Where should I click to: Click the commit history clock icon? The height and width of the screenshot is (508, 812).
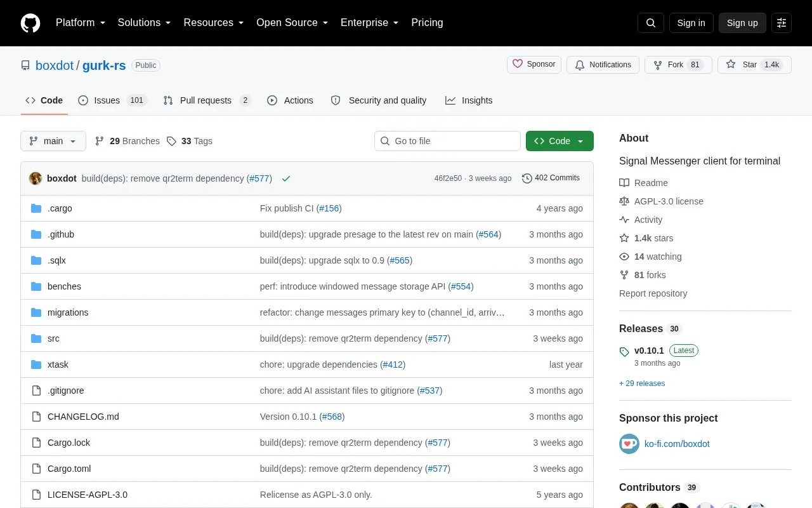click(x=527, y=178)
